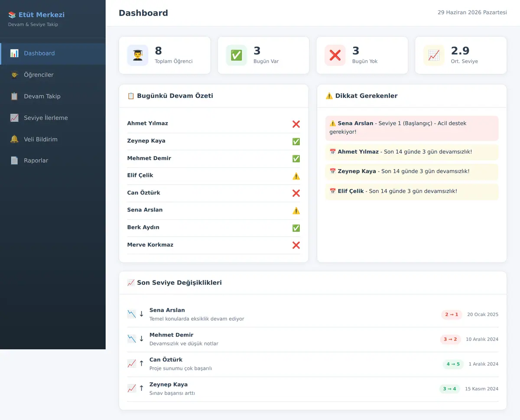520x420 pixels.
Task: Click Berk Aydın's green present icon
Action: [x=296, y=228]
